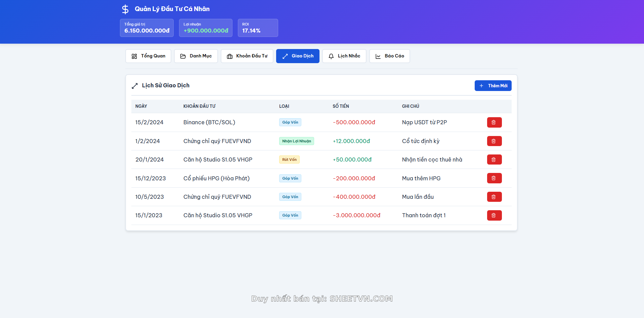The width and height of the screenshot is (644, 318).
Task: Click the amount -500.000.000đ
Action: 354,122
